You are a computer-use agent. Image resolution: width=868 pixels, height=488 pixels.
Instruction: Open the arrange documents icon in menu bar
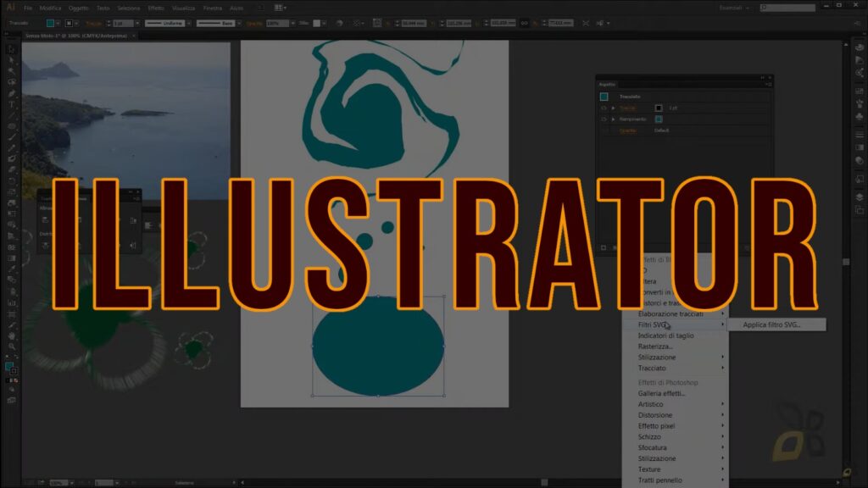click(280, 8)
